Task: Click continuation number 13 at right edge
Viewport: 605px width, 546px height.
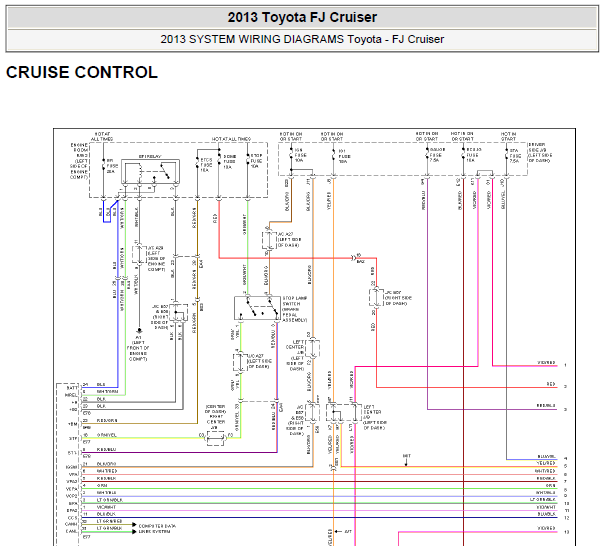Action: [x=566, y=532]
